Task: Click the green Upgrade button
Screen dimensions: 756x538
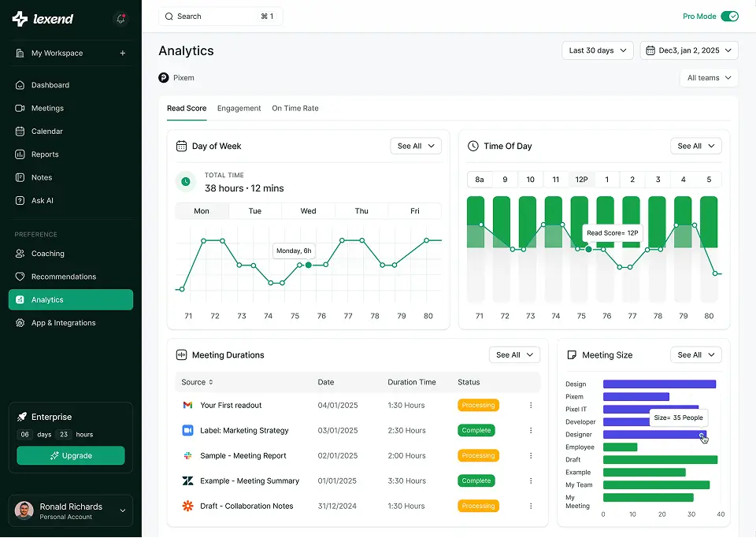Action: click(x=71, y=455)
